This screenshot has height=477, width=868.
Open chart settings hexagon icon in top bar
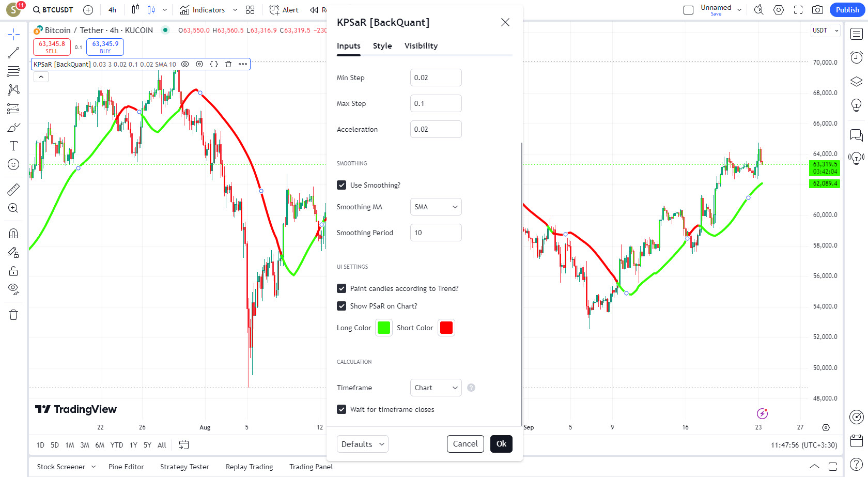point(779,10)
